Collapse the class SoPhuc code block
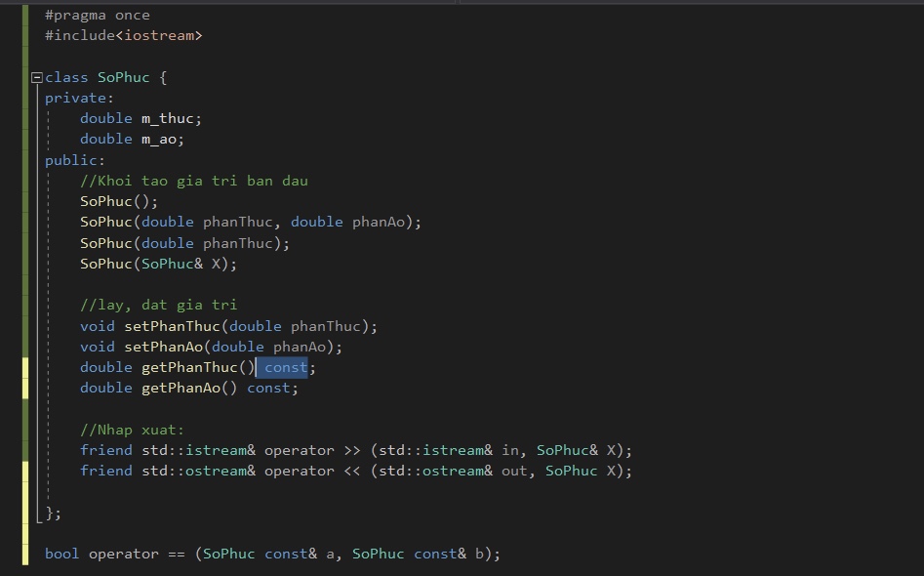Image resolution: width=924 pixels, height=576 pixels. (37, 77)
